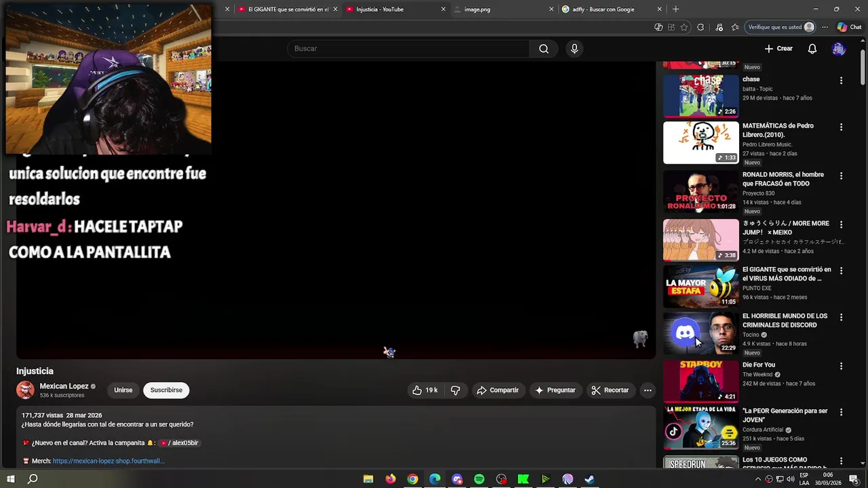This screenshot has height=488, width=868.
Task: Click the Recortar button
Action: pyautogui.click(x=610, y=390)
